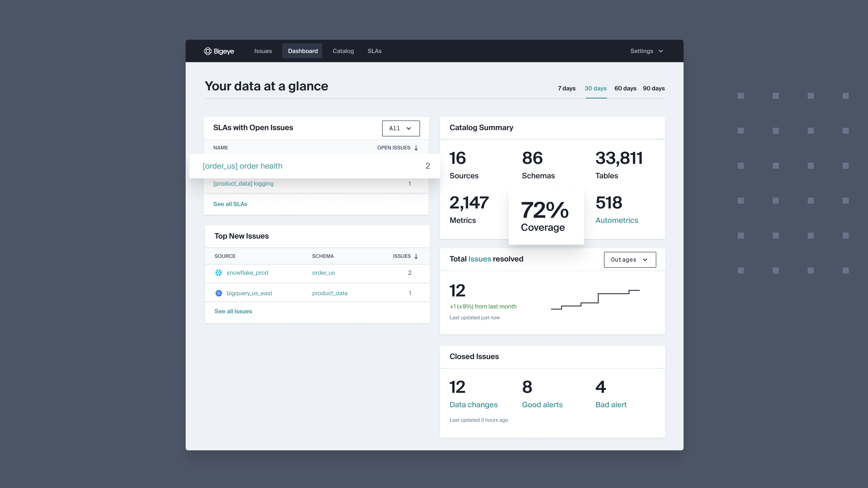Open the Issues navigation item
868x488 pixels.
263,51
